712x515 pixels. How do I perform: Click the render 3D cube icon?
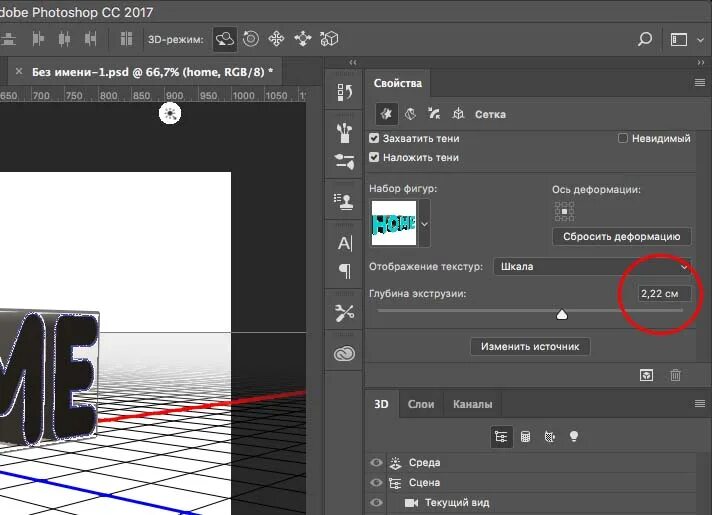[646, 375]
